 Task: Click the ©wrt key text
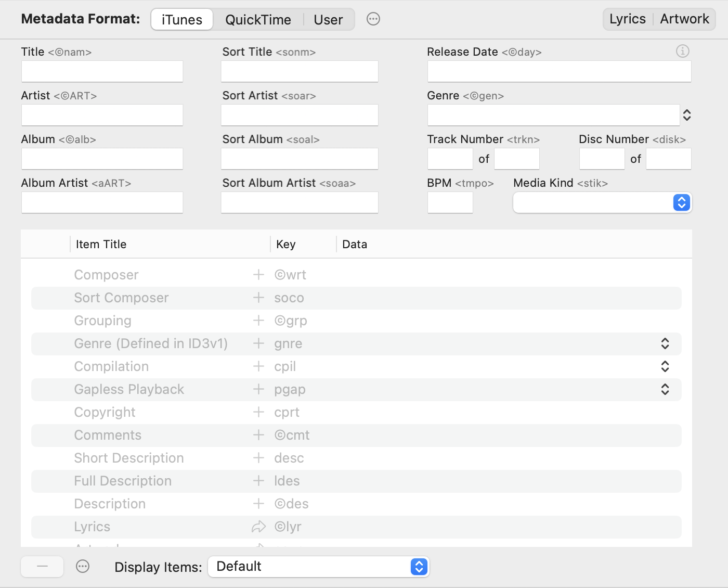pyautogui.click(x=290, y=275)
